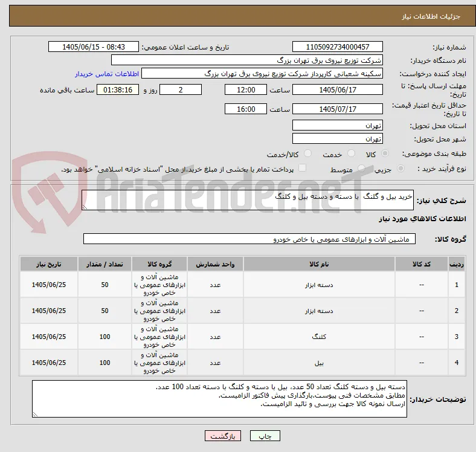
Task: Select the خدمت radio button
Action: click(351, 153)
